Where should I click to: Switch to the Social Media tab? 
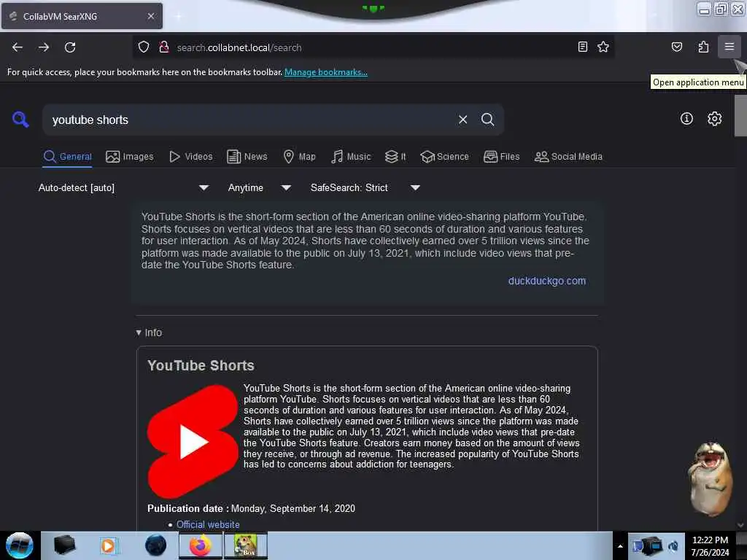click(568, 157)
